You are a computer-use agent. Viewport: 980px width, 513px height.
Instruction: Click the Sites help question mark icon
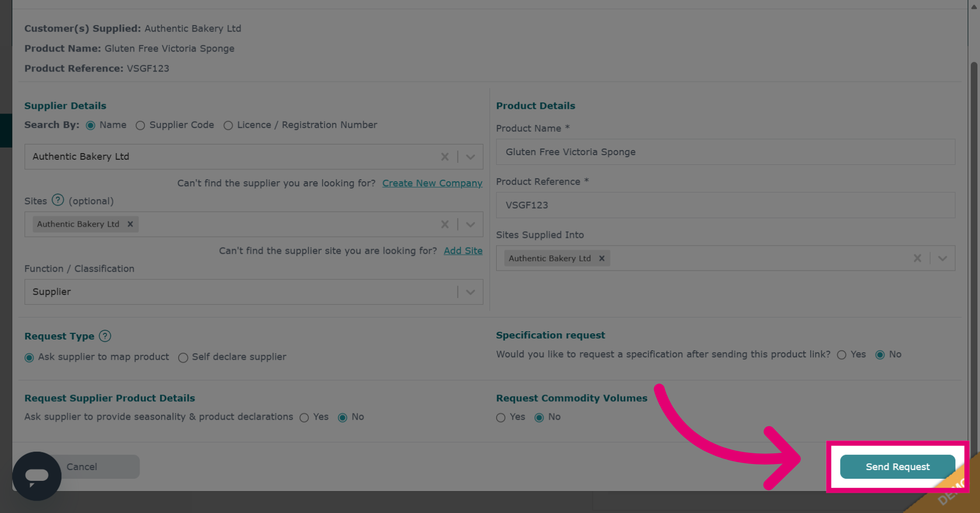tap(58, 200)
